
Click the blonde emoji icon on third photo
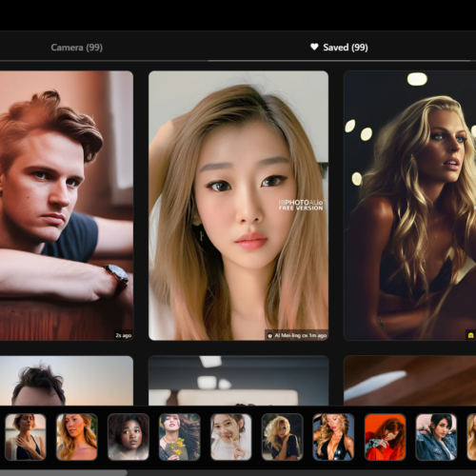point(470,335)
